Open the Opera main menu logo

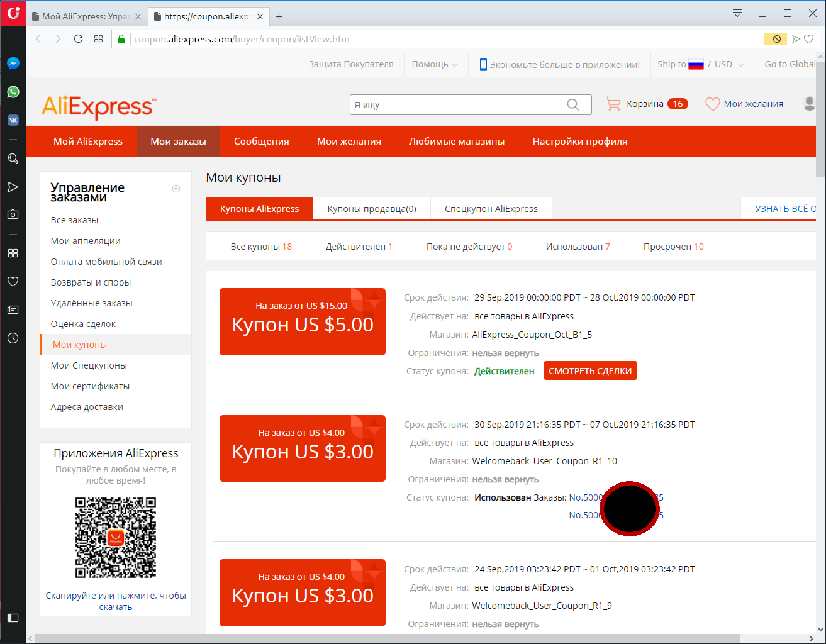pos(13,13)
